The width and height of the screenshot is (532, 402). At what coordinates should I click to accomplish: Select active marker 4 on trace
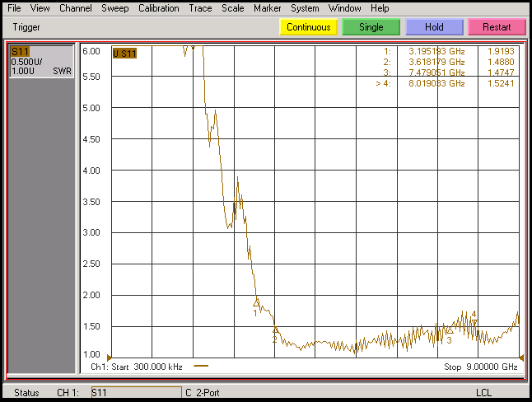[474, 321]
